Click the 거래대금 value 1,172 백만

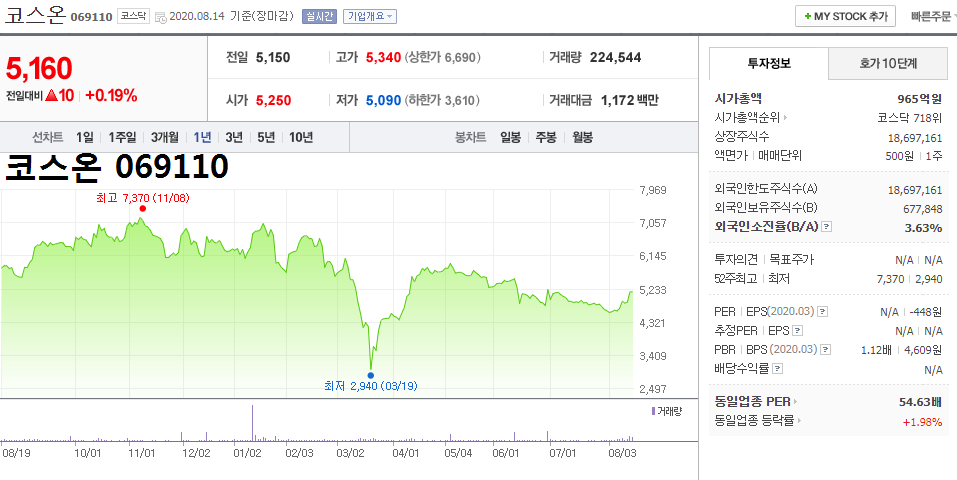[630, 100]
